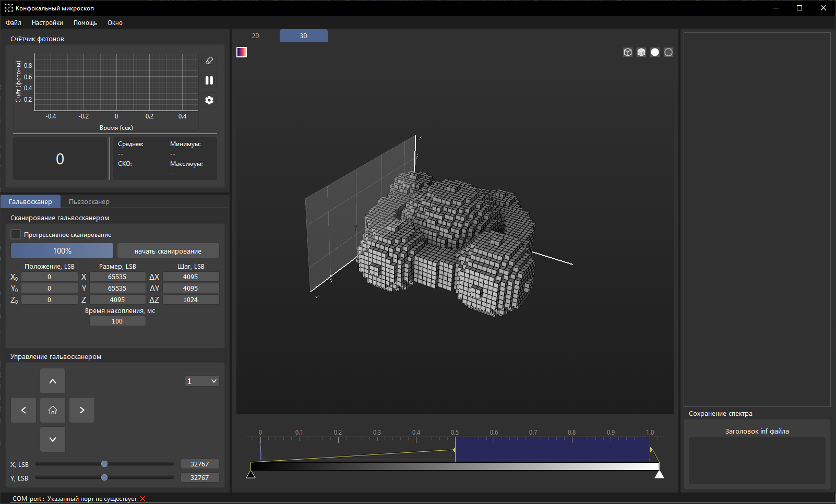Image resolution: width=836 pixels, height=504 pixels.
Task: Move galvo scanner right with arrow button
Action: (x=82, y=410)
